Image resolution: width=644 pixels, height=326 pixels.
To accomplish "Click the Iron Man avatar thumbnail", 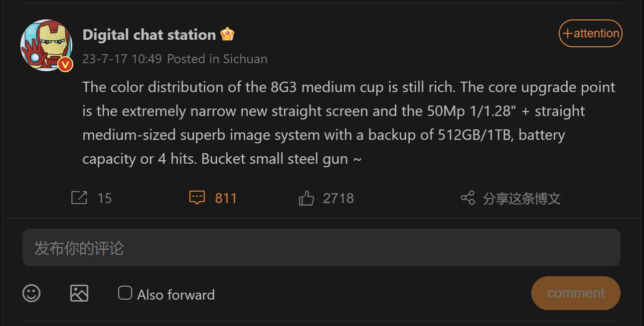I will coord(44,44).
